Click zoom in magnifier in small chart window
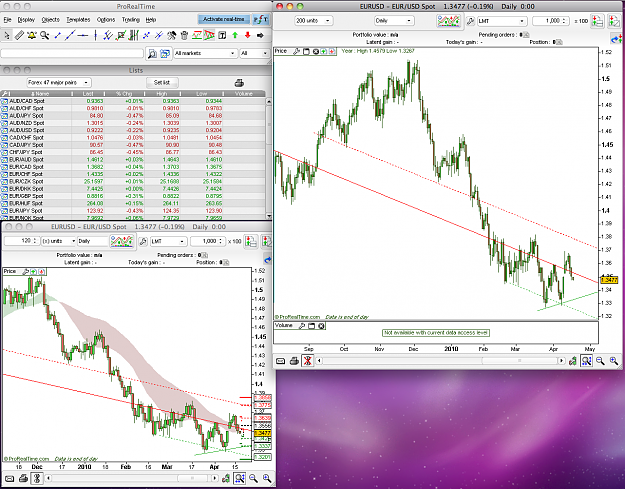Image resolution: width=625 pixels, height=489 pixels. [x=267, y=478]
